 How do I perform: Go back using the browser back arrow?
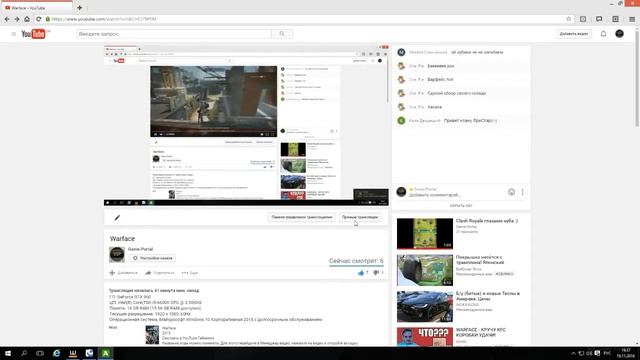pos(7,19)
